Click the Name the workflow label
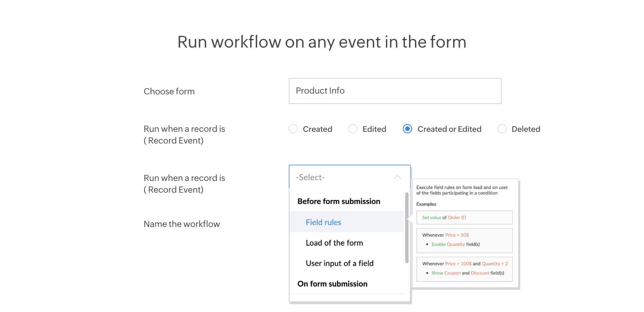644x312 pixels. 181,224
